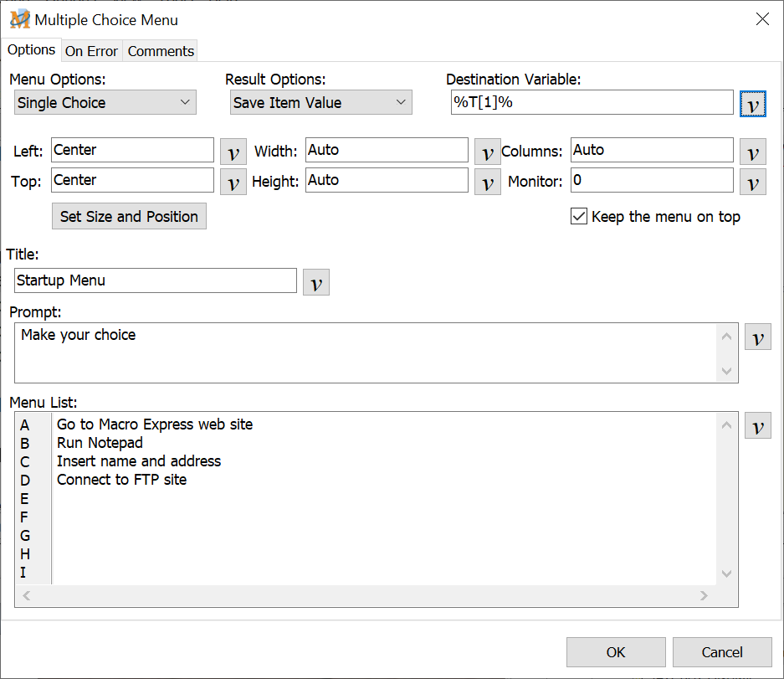Switch to the On Error tab
The image size is (784, 679).
tap(91, 51)
